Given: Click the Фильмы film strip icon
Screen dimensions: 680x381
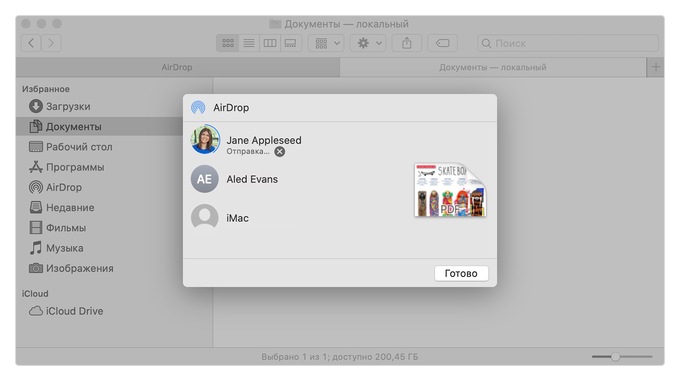Looking at the screenshot, I should [x=36, y=228].
